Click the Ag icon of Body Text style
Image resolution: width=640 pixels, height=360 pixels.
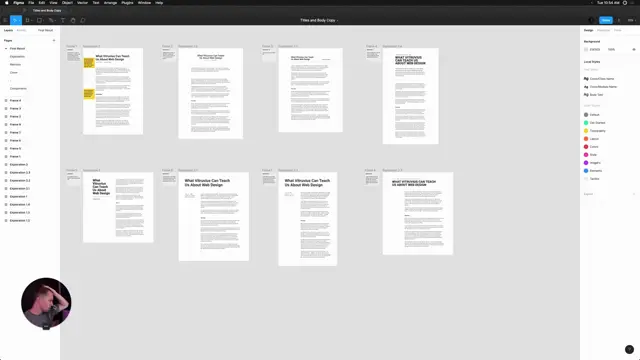point(586,95)
